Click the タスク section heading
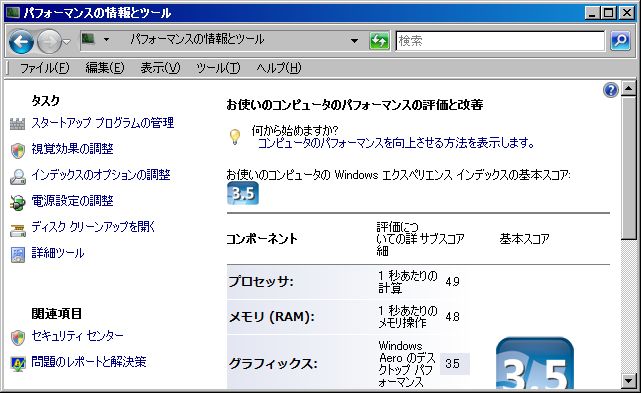641x393 pixels. pos(46,101)
